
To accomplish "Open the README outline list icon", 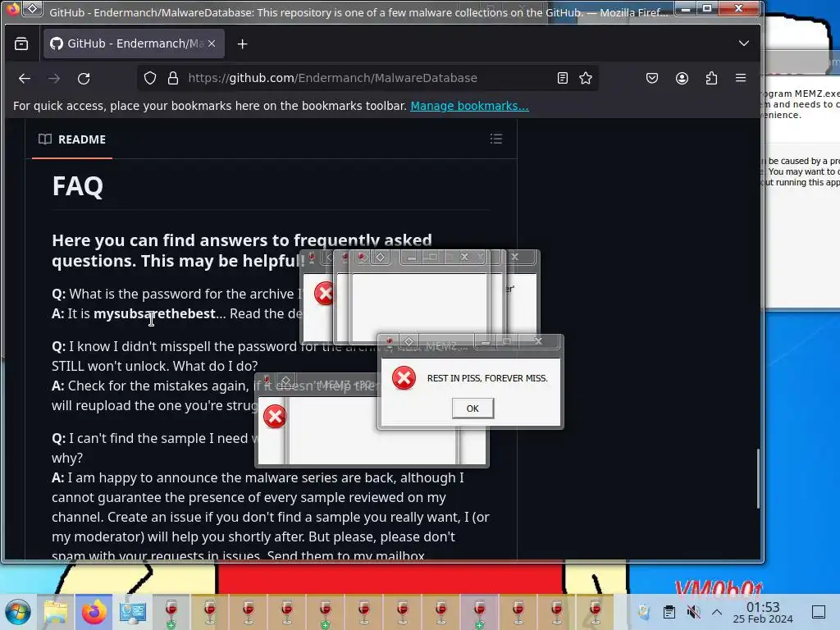I will click(496, 139).
